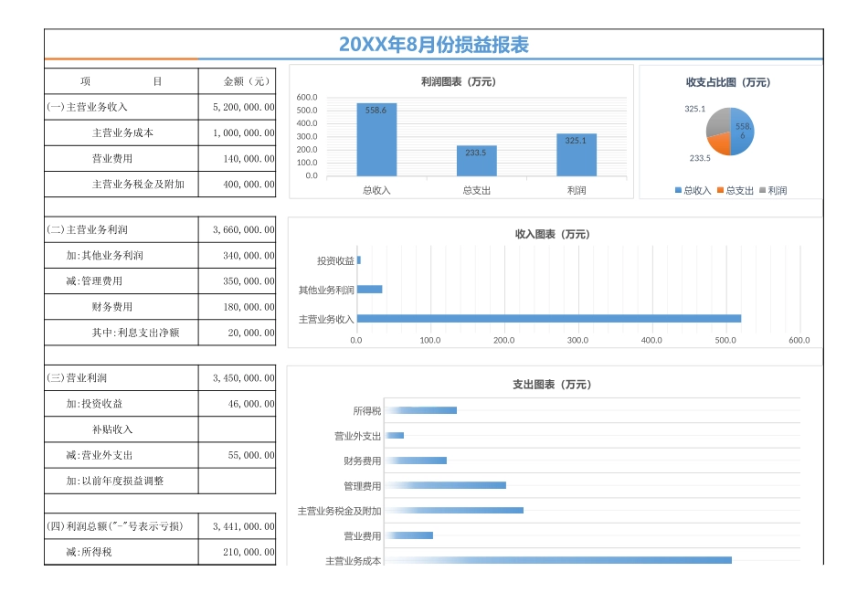This screenshot has width=868, height=614.
Task: Select the (一)主营业务收入 row label
Action: coord(122,107)
